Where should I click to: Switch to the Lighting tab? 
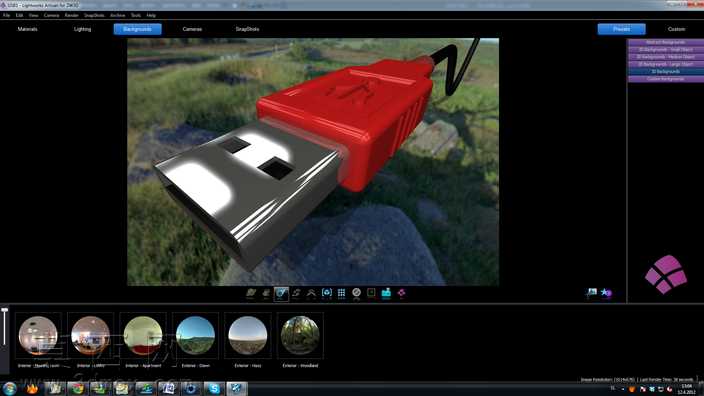[x=82, y=29]
